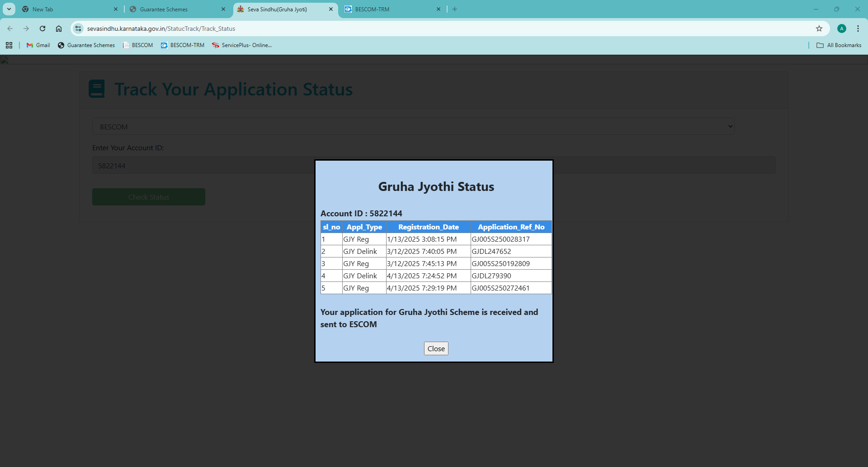This screenshot has width=868, height=467.
Task: Open the BESCOM ESCOM selection dropdown
Action: 413,127
